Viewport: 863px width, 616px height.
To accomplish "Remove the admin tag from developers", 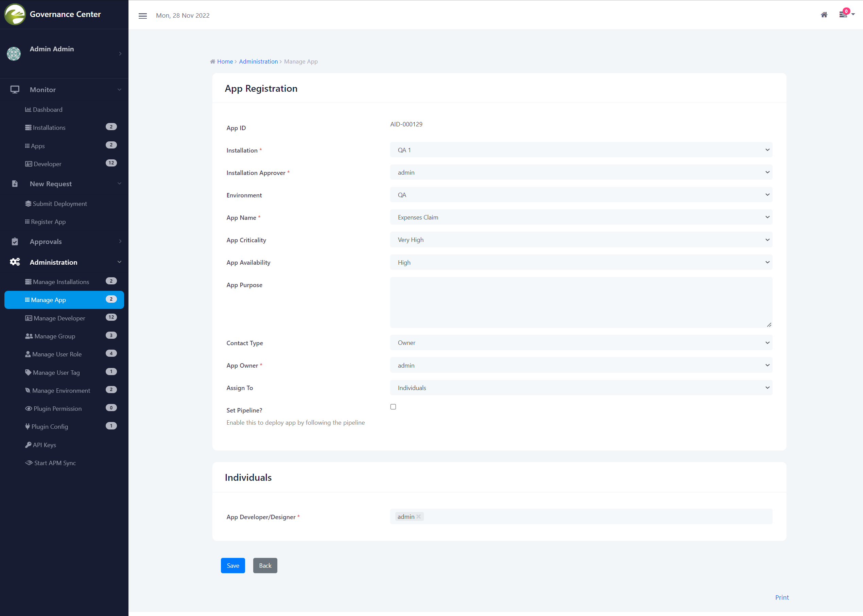I will pyautogui.click(x=418, y=517).
